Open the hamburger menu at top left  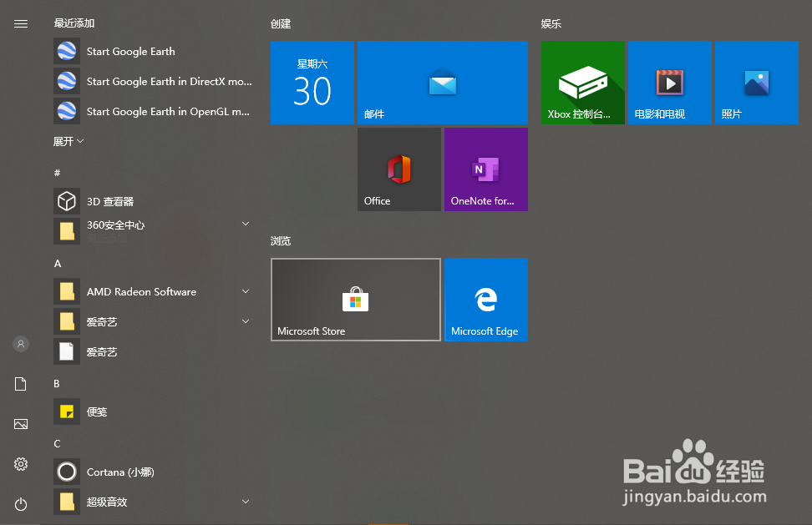[21, 24]
